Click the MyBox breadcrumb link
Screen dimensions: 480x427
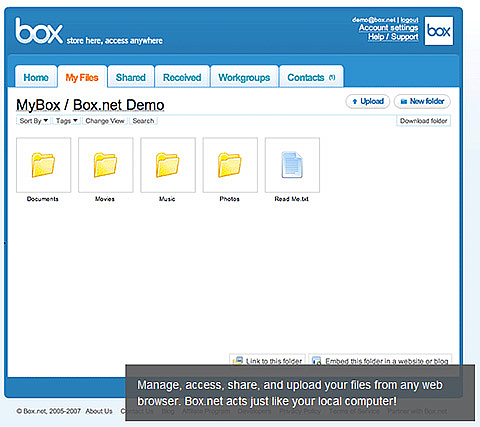[x=38, y=105]
